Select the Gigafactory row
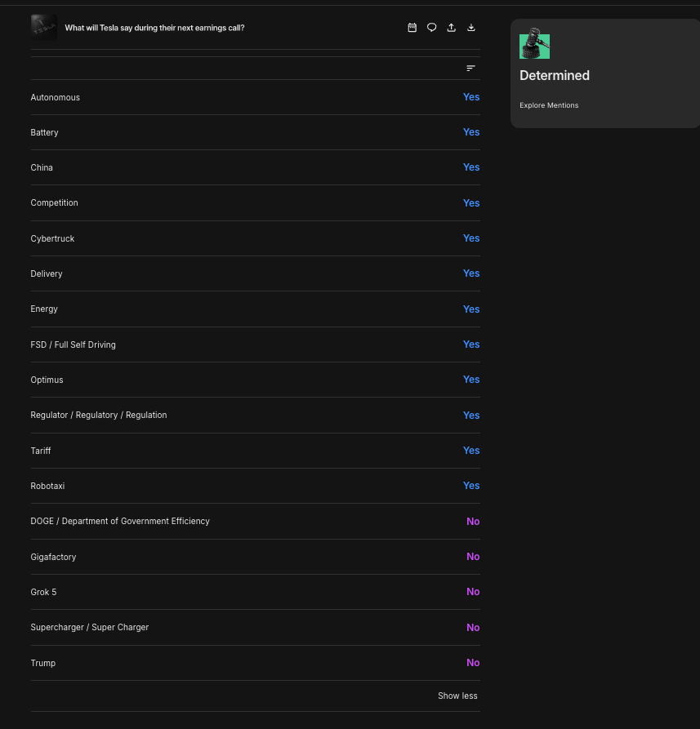700x729 pixels. coord(256,557)
